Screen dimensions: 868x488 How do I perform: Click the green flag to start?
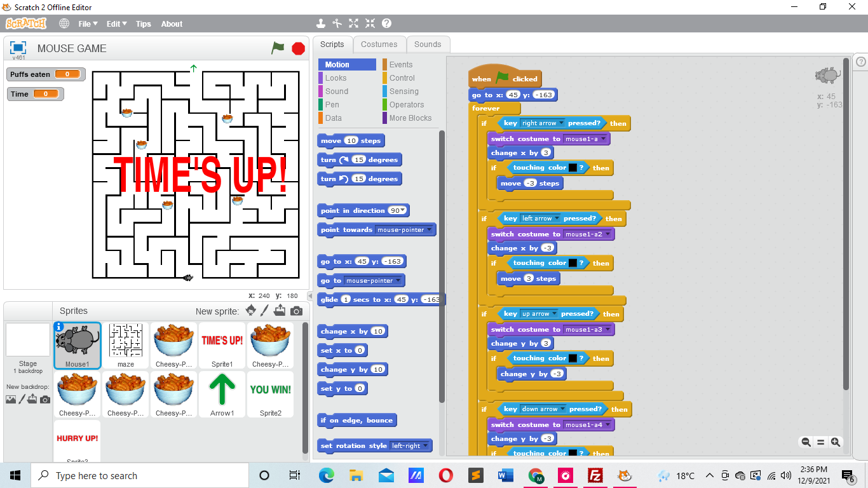(x=278, y=48)
